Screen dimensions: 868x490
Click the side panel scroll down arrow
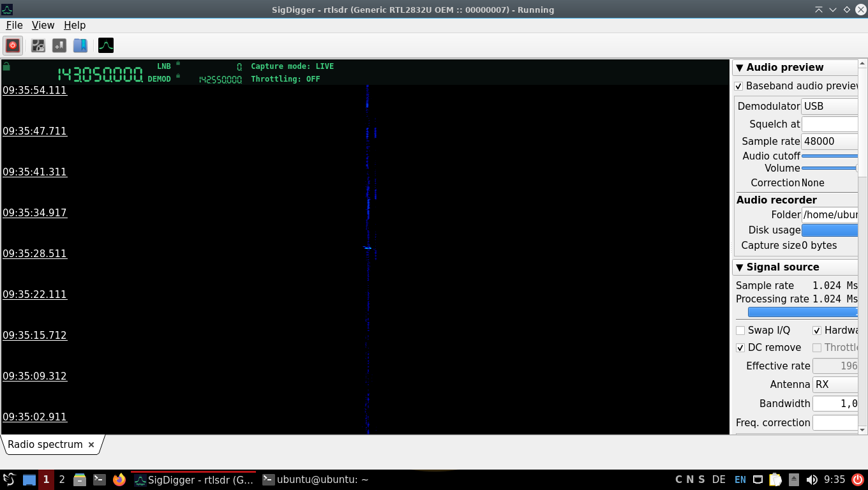click(x=863, y=431)
